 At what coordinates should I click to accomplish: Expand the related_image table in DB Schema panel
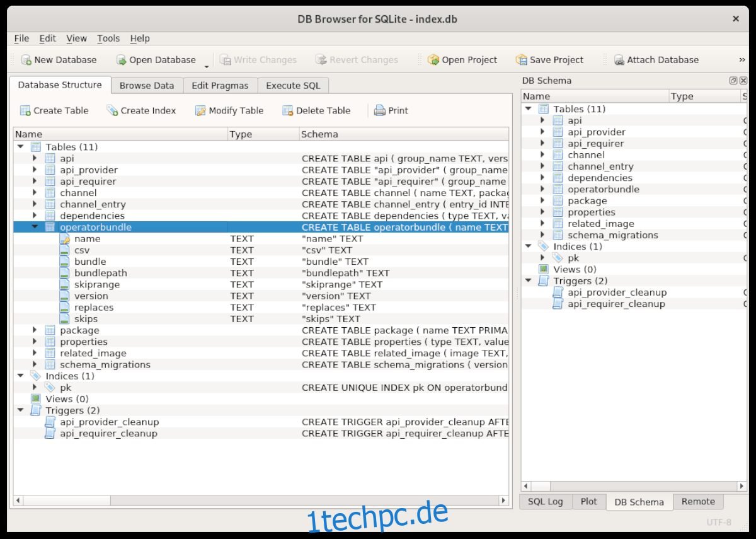543,223
